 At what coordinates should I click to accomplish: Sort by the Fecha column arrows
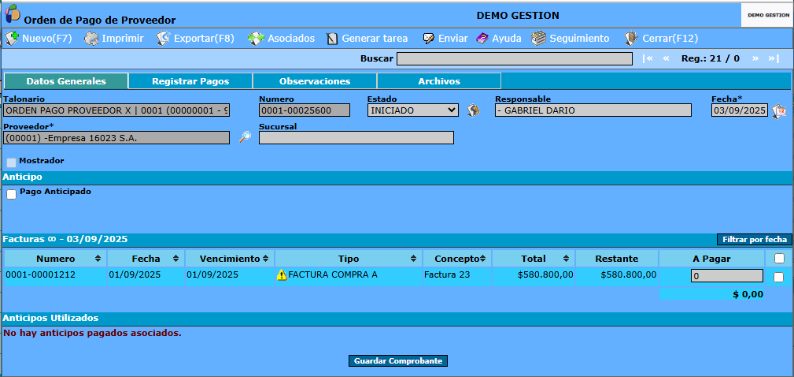tap(176, 259)
